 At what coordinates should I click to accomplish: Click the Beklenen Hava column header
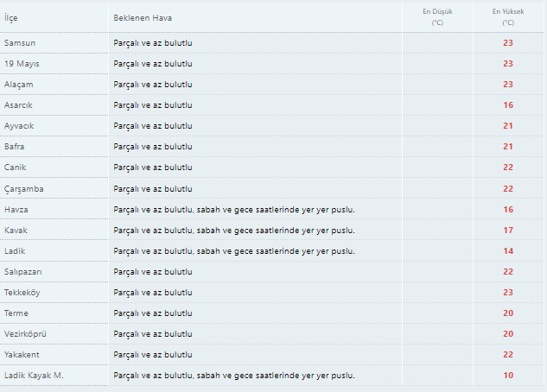click(x=143, y=18)
